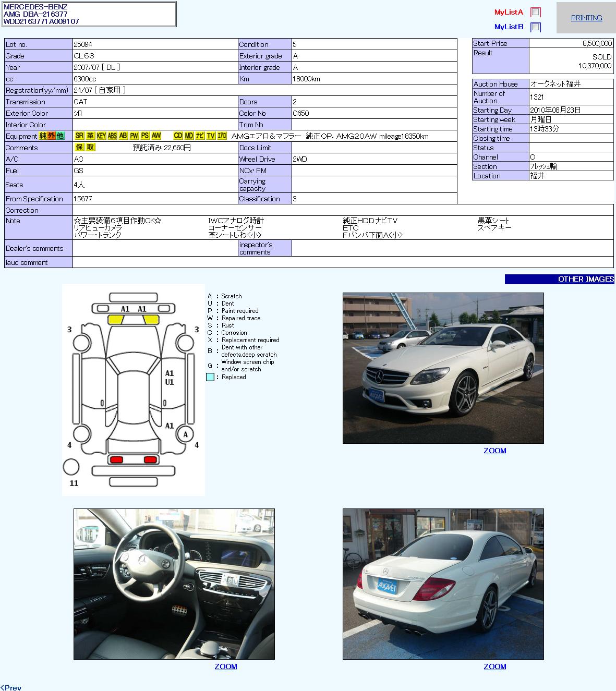
Task: Select the starting time 13時33分
Action: (545, 129)
